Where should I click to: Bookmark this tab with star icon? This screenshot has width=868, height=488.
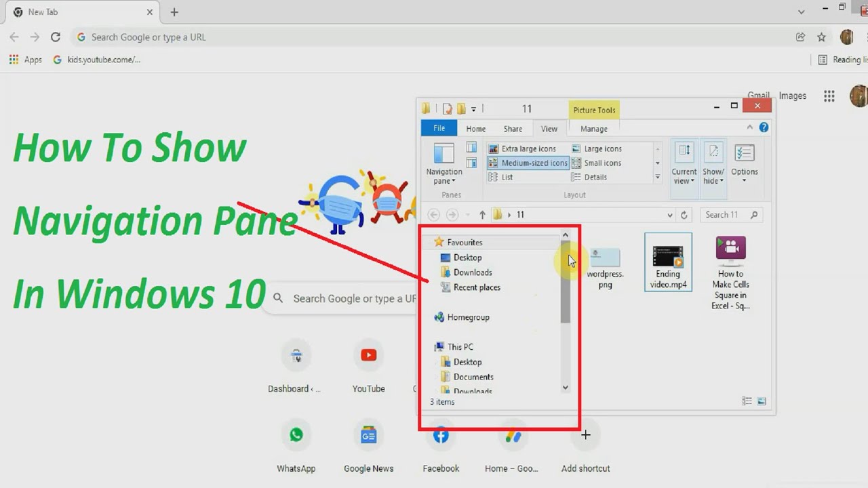(x=821, y=37)
